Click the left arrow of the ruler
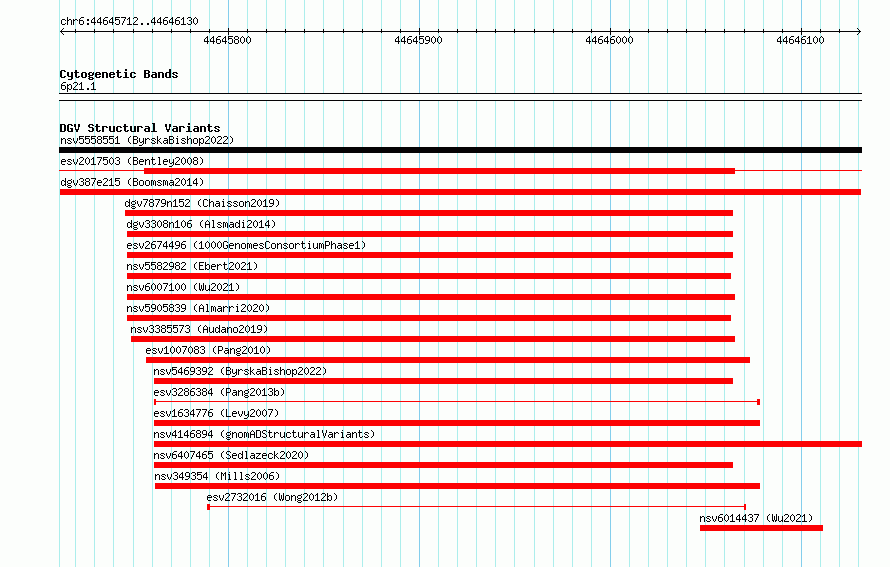 (x=62, y=31)
